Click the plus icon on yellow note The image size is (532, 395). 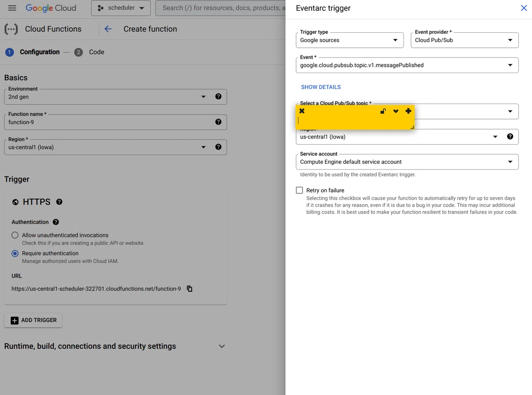pos(408,111)
